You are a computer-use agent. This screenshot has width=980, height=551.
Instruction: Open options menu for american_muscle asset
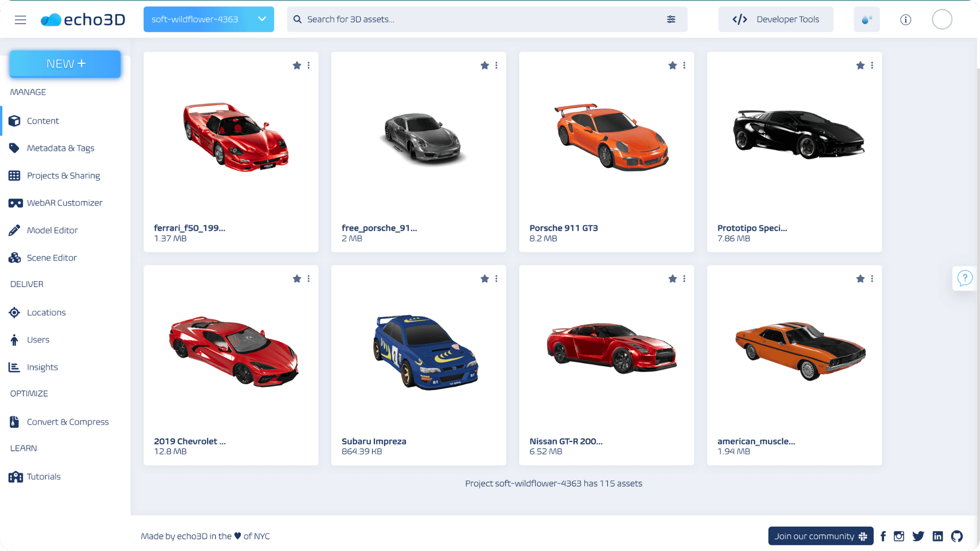tap(872, 279)
